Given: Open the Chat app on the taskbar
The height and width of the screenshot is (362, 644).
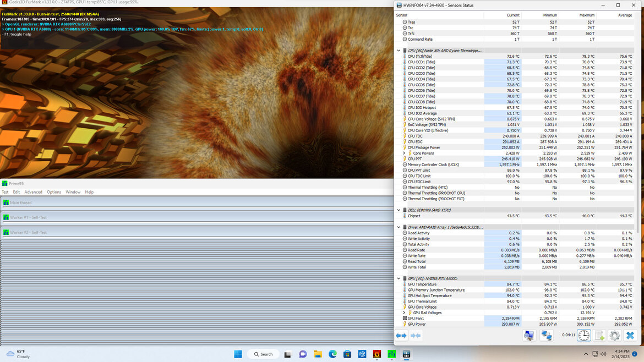Looking at the screenshot, I should click(x=303, y=354).
